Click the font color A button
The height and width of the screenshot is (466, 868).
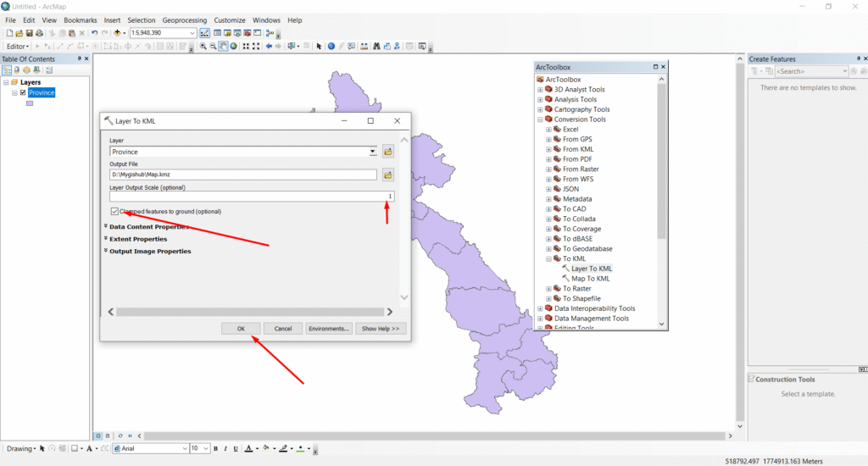click(248, 448)
